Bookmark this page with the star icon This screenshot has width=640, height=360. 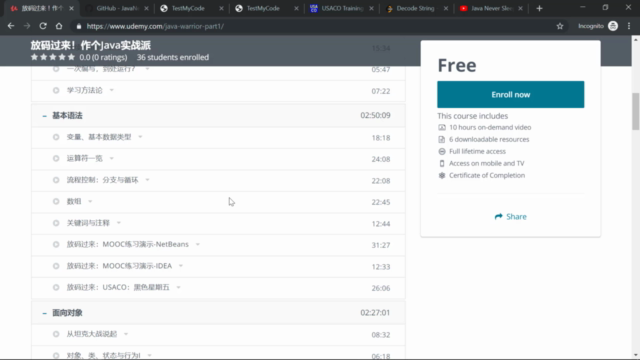[x=560, y=26]
